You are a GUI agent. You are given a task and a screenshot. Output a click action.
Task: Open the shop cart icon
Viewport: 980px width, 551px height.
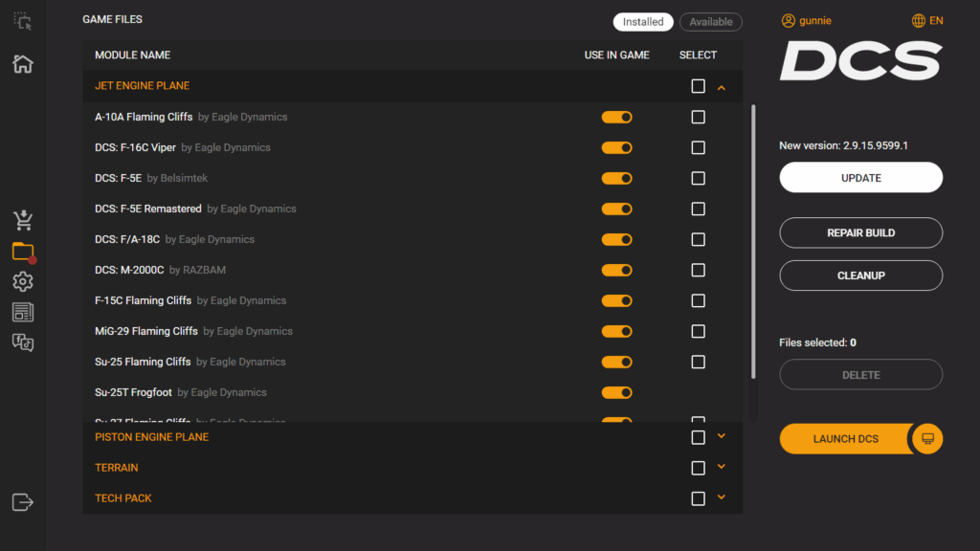(23, 220)
